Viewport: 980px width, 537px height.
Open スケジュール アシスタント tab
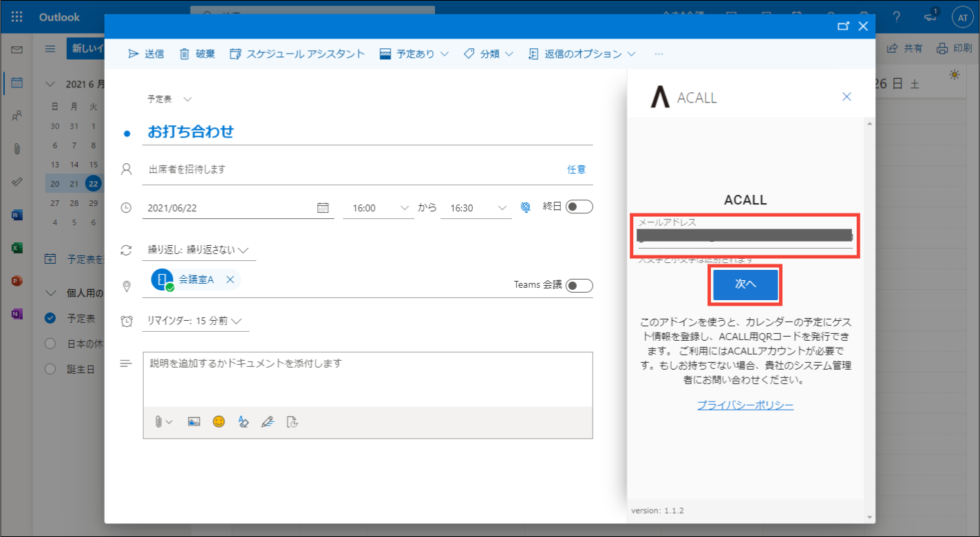297,54
